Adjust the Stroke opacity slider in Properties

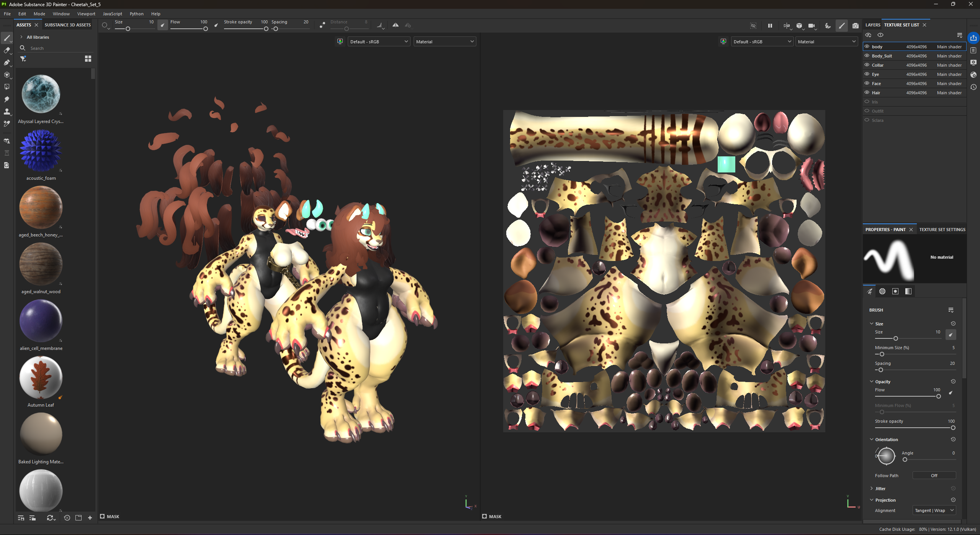(x=915, y=428)
